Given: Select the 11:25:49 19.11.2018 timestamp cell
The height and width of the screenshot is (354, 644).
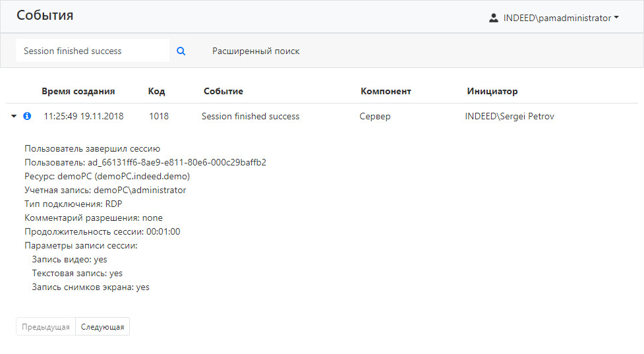Looking at the screenshot, I should pyautogui.click(x=84, y=116).
